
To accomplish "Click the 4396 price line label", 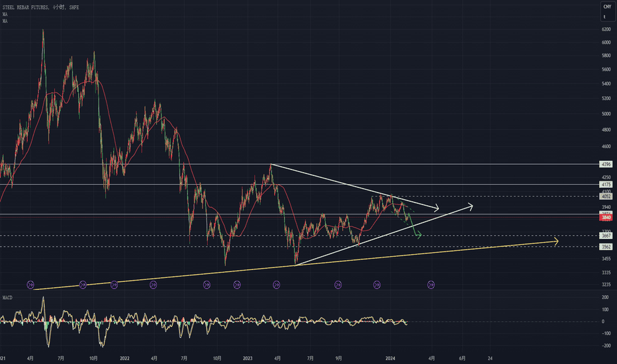I will pos(606,164).
